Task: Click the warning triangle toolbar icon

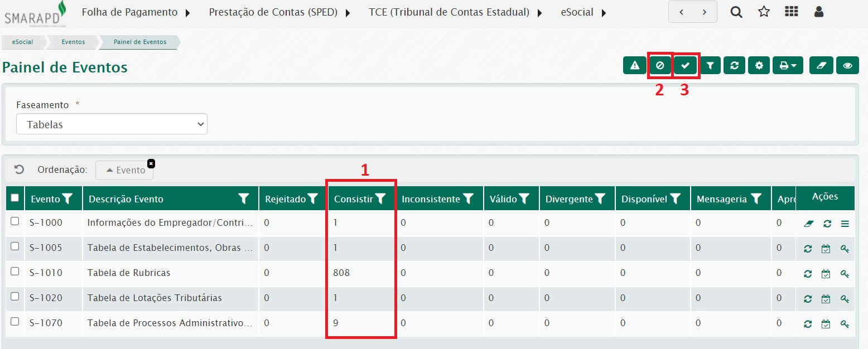Action: point(635,66)
